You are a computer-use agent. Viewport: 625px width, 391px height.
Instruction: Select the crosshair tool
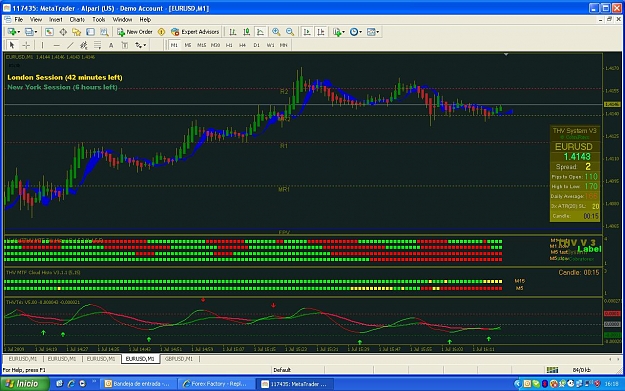click(x=26, y=45)
